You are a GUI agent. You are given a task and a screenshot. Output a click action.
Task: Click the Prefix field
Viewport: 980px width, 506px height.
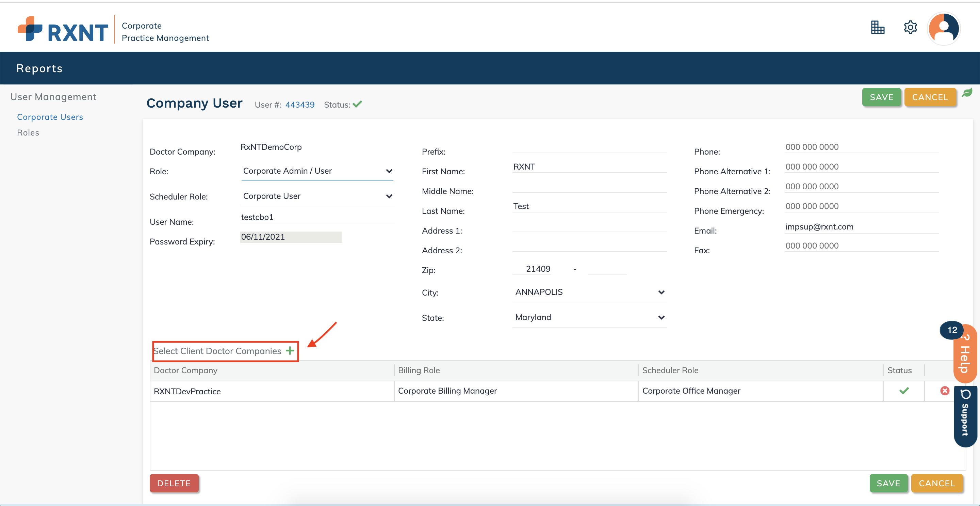coord(589,147)
